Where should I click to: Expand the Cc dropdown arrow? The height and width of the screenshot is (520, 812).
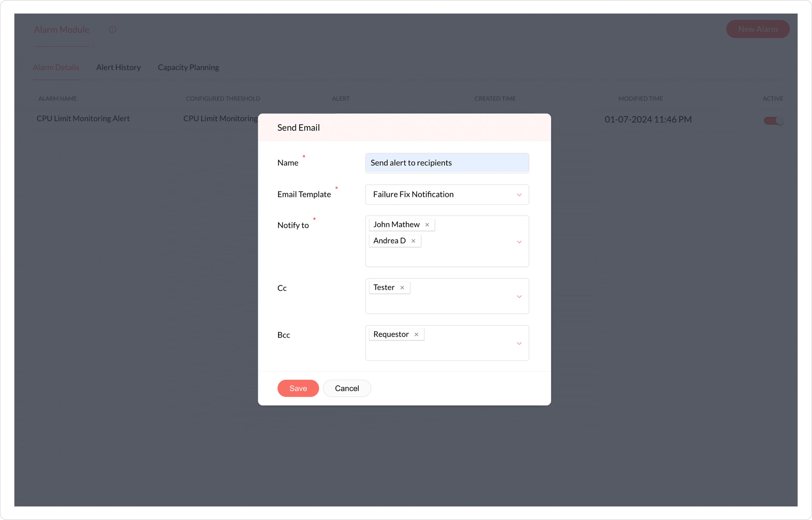click(x=519, y=296)
